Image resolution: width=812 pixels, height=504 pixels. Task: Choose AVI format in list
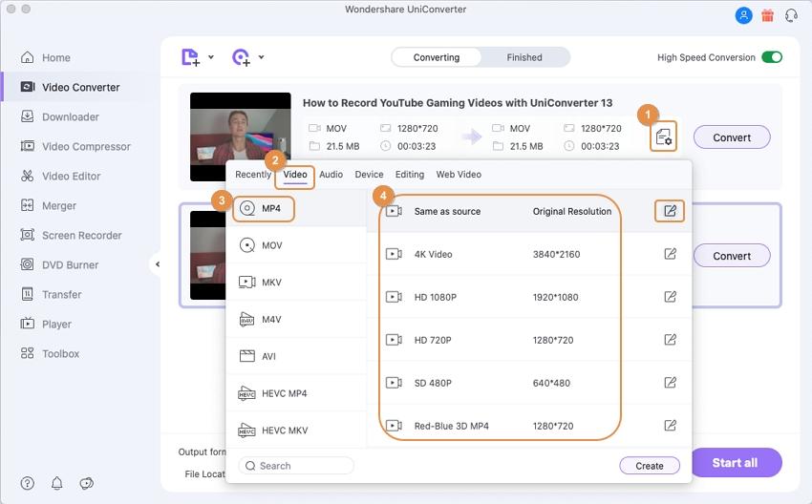coord(296,356)
